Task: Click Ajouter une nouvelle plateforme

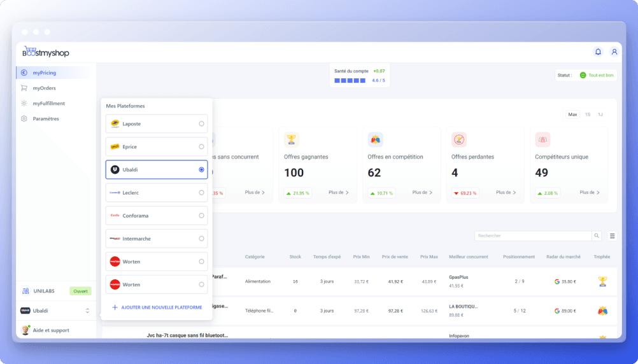Action: (x=157, y=307)
